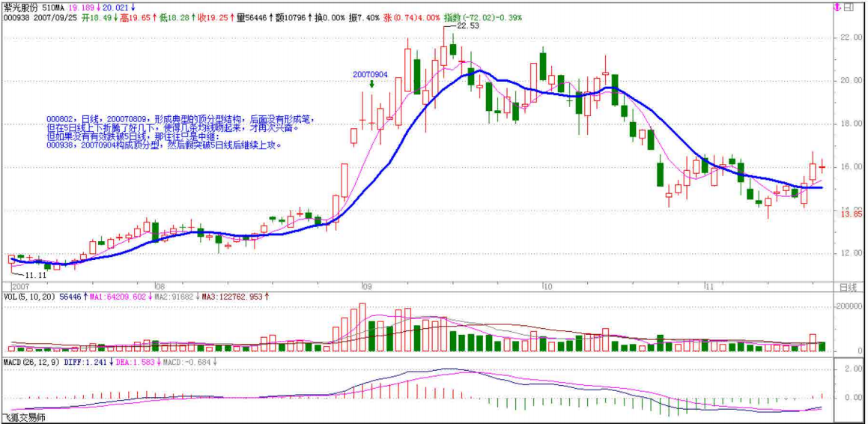Image resolution: width=868 pixels, height=424 pixels.
Task: Click the 2007 year label on time axis
Action: 19,287
